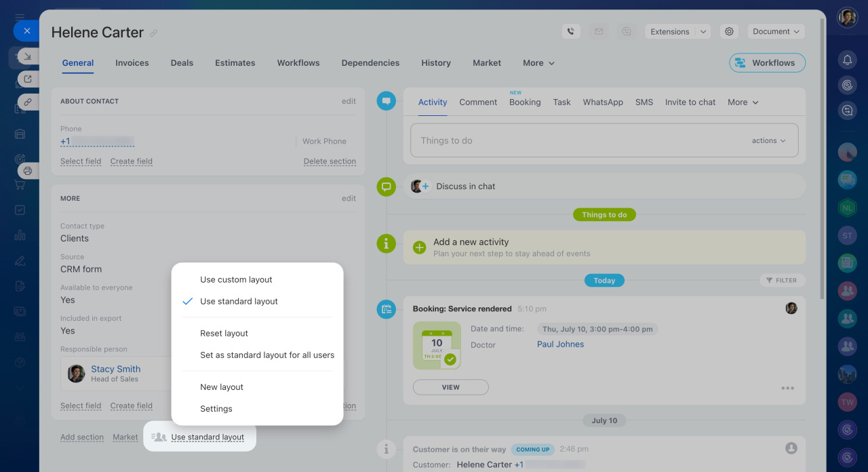The image size is (868, 472).
Task: Click the VIEW button on booking card
Action: coord(450,387)
